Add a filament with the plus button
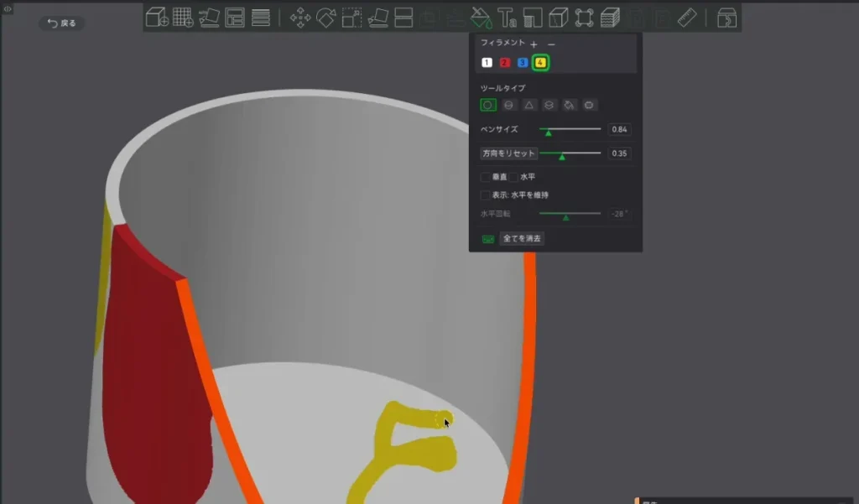859x504 pixels. click(x=534, y=44)
